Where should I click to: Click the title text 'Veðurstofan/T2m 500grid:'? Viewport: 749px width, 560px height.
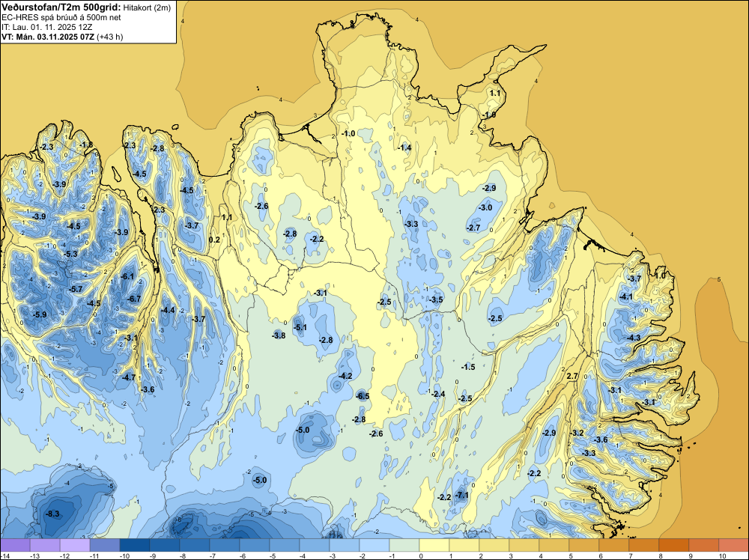coord(61,7)
